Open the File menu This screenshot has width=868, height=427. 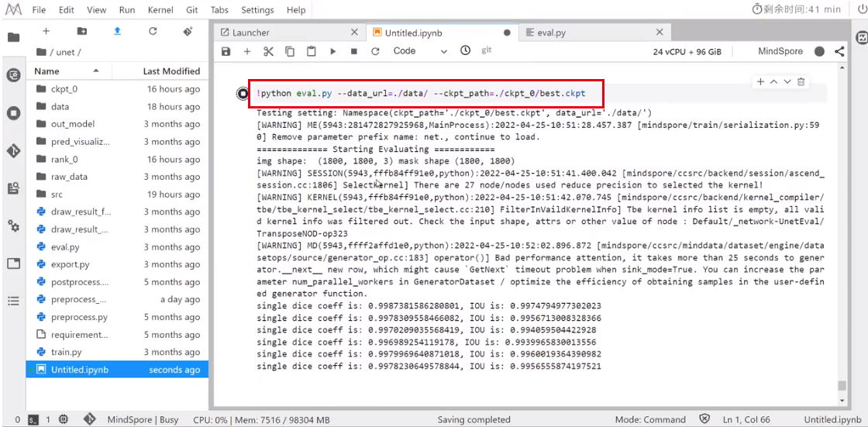point(40,10)
